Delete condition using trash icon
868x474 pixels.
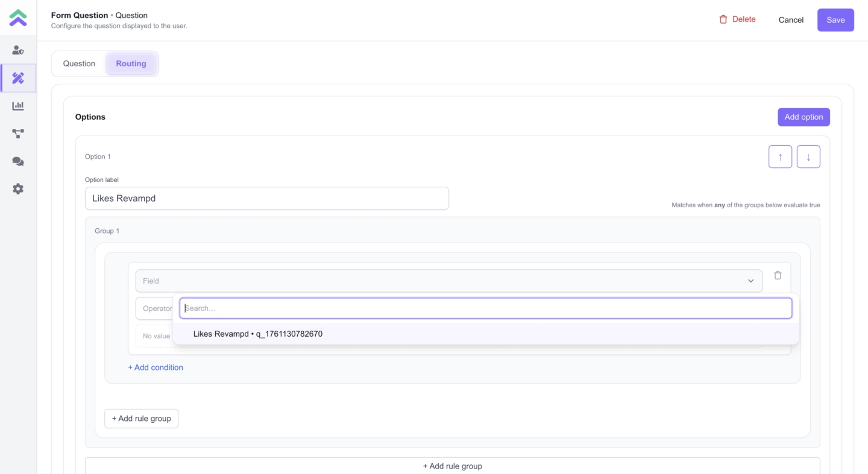778,275
